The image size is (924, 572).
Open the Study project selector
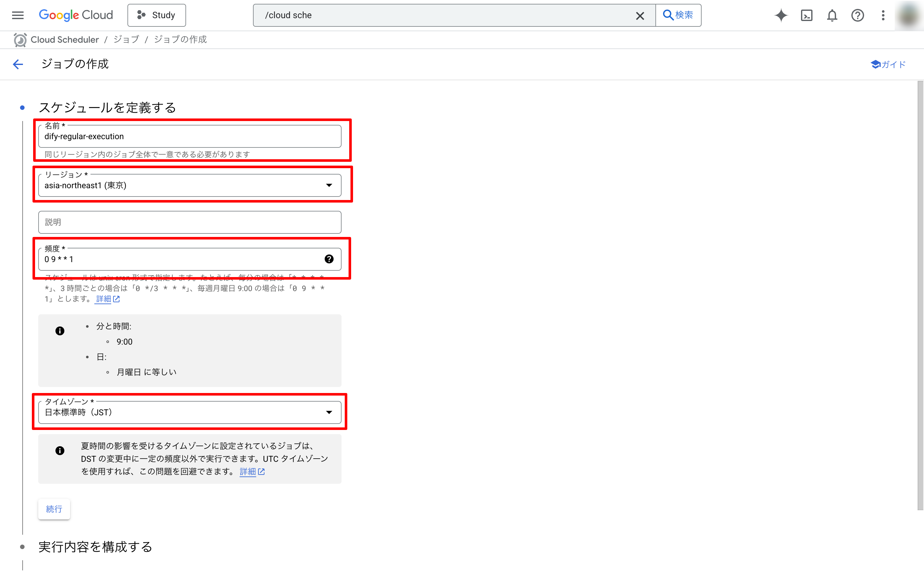click(157, 15)
